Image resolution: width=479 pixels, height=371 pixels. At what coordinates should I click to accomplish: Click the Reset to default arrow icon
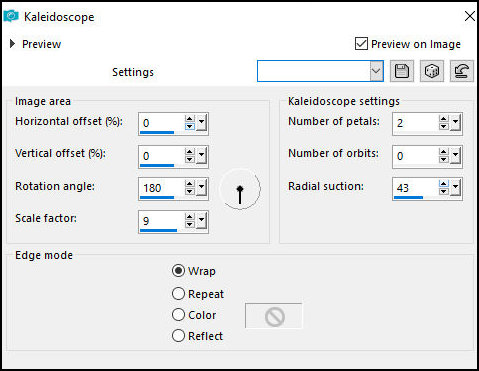(461, 71)
